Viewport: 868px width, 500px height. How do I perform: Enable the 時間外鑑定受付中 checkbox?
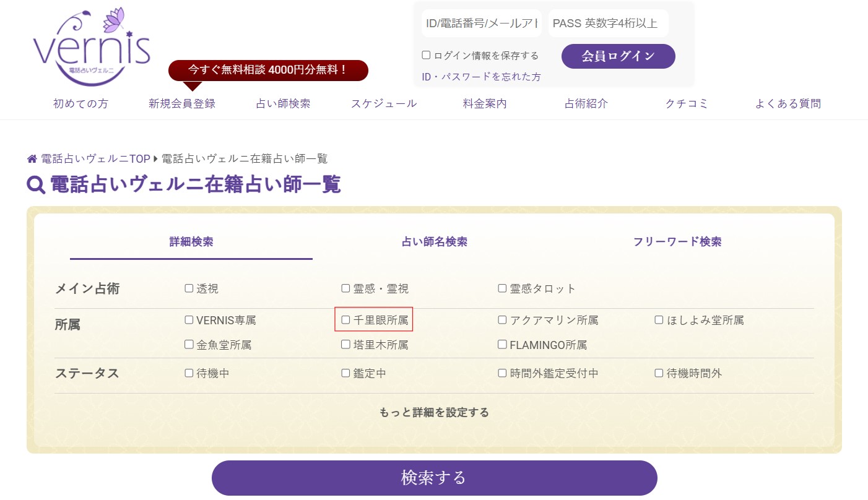[x=502, y=373]
